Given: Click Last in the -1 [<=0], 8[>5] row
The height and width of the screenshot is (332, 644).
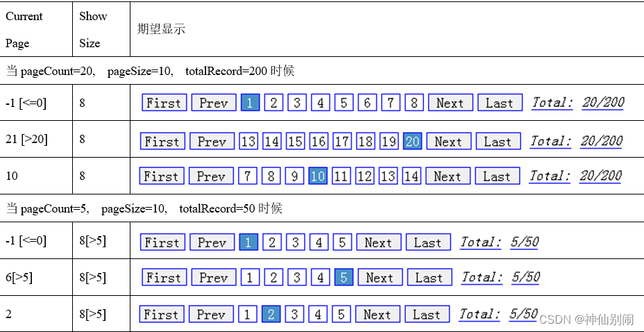Looking at the screenshot, I should [428, 242].
